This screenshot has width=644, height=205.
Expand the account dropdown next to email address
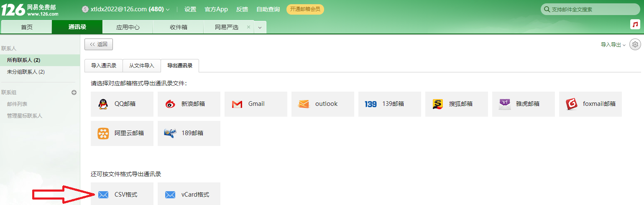168,9
